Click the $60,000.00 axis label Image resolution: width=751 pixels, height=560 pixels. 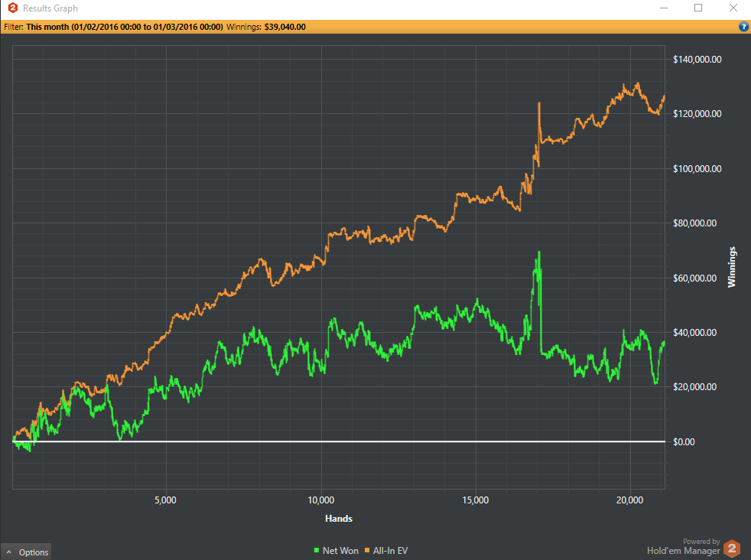click(694, 278)
